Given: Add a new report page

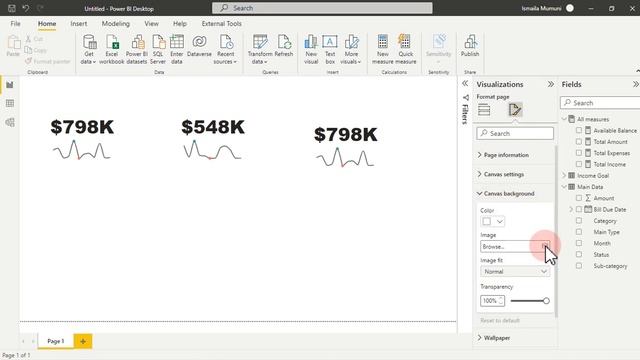Looking at the screenshot, I should (x=83, y=341).
